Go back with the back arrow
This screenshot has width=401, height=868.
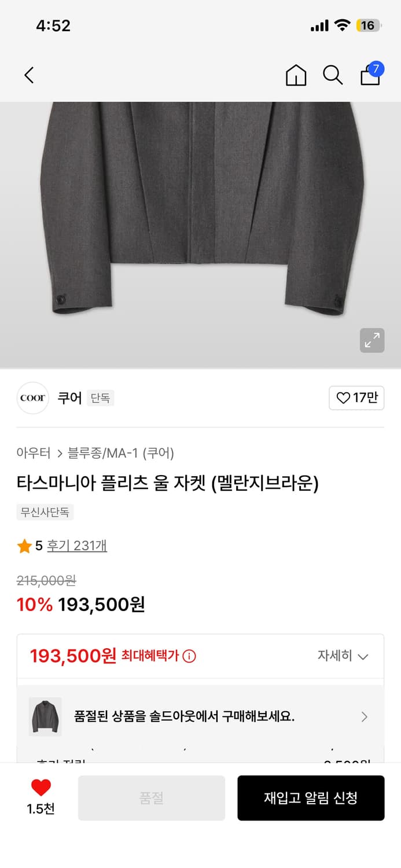29,75
